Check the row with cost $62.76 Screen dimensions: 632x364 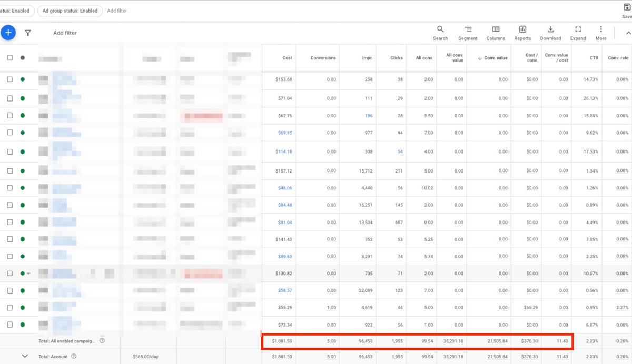(9, 116)
